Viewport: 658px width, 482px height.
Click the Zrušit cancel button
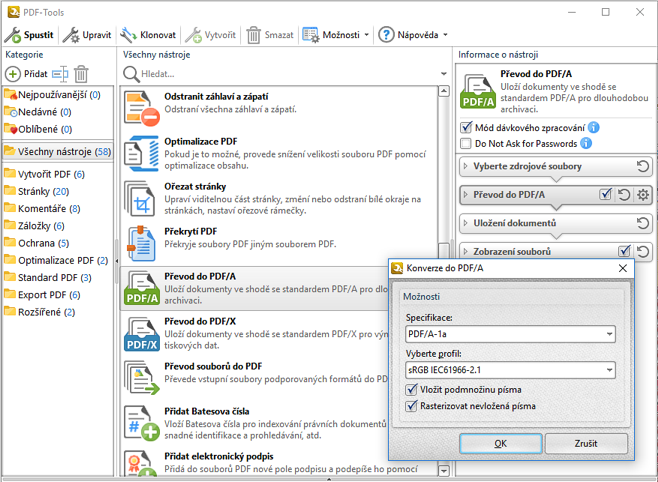point(585,443)
